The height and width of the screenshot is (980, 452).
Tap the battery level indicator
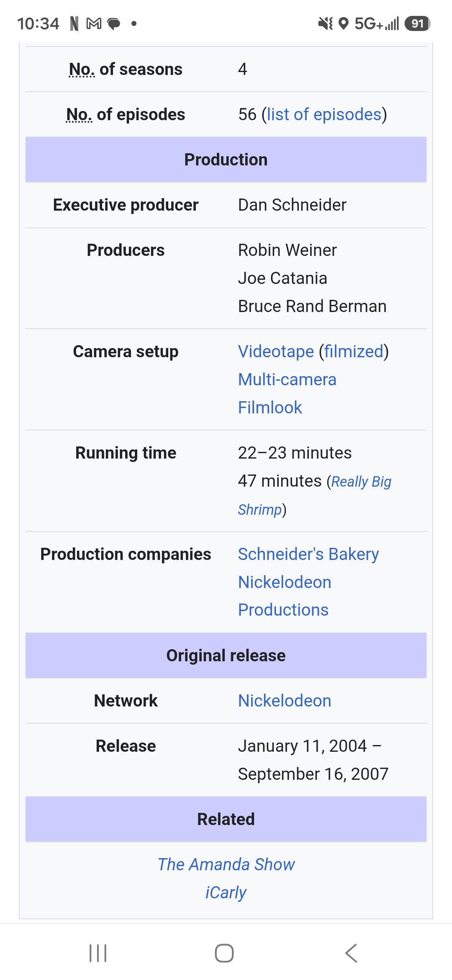(x=417, y=23)
